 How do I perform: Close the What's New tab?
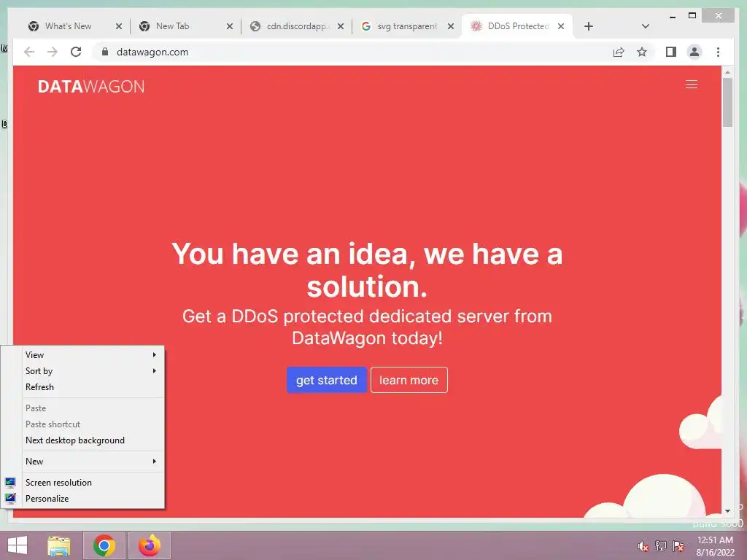[119, 26]
